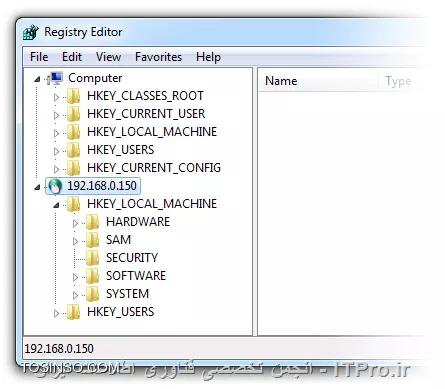
Task: Click the SOFTWARE folder icon
Action: click(92, 276)
